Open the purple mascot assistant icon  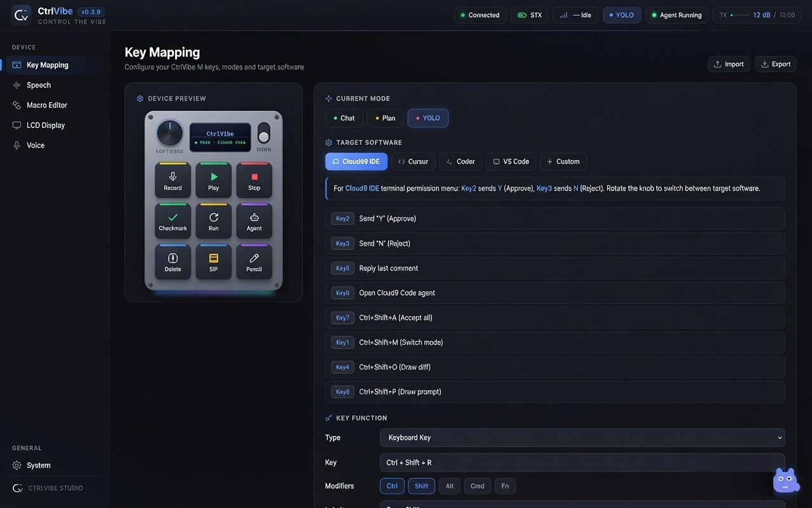tap(785, 481)
